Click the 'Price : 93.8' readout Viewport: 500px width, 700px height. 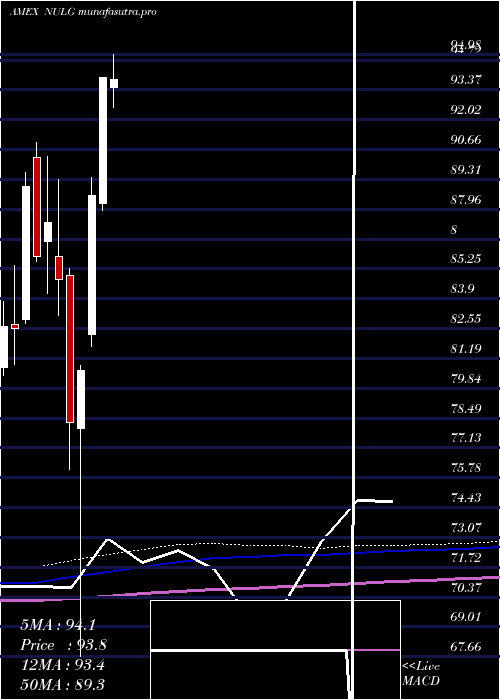coord(63,645)
